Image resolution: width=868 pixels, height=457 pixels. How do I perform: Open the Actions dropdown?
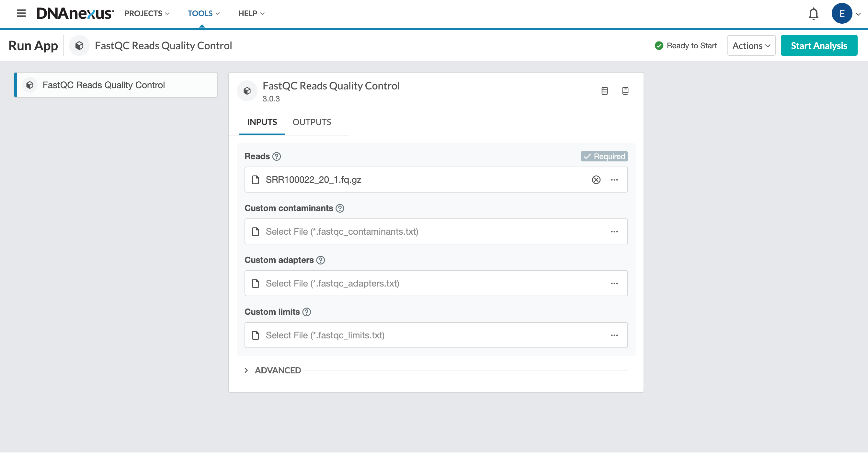[751, 45]
